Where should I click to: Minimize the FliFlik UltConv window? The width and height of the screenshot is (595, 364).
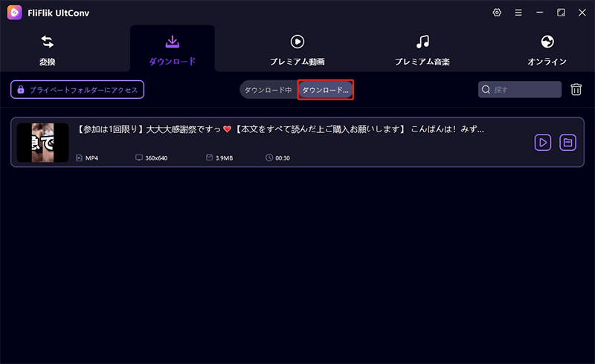click(x=540, y=13)
